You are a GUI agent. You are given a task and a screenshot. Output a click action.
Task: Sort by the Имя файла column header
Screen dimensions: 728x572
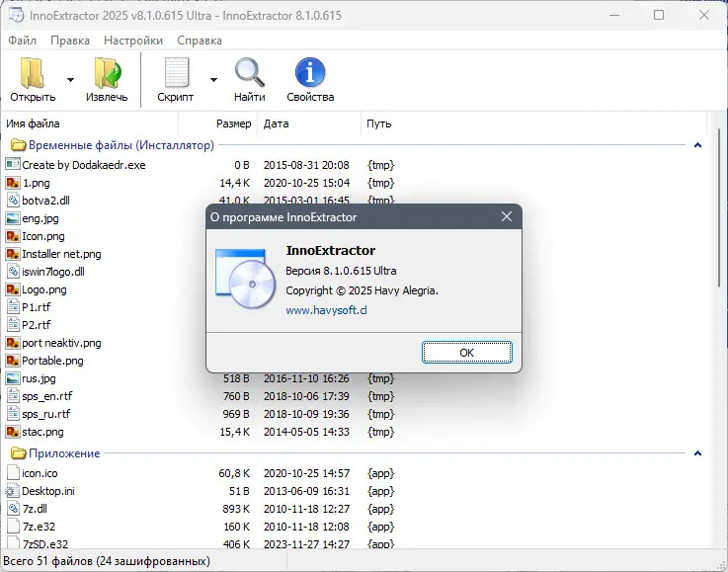[x=90, y=123]
